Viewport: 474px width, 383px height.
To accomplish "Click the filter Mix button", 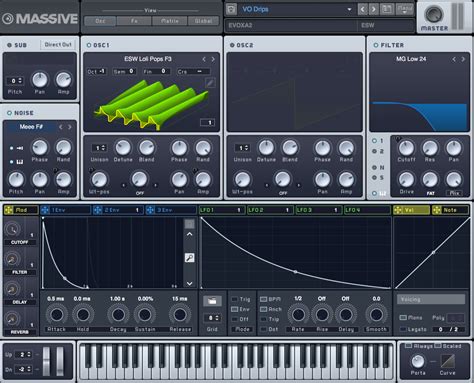I will pos(454,193).
